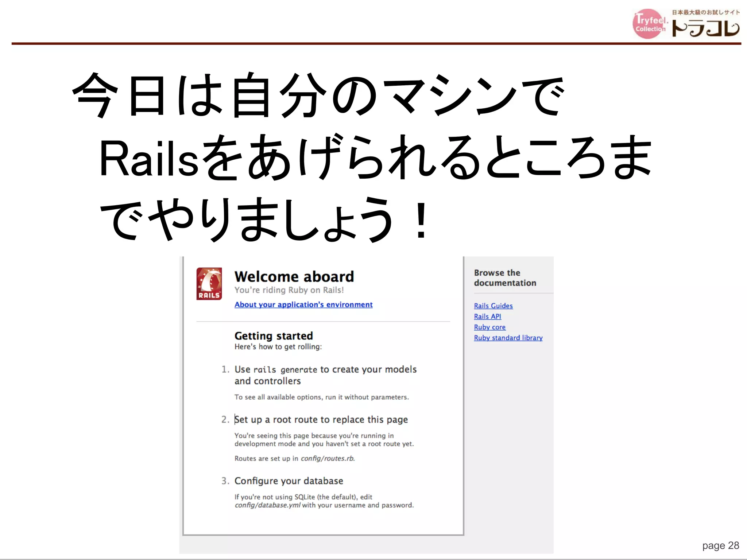Click the Tryfeel Collection logo
The image size is (747, 560).
coord(649,24)
